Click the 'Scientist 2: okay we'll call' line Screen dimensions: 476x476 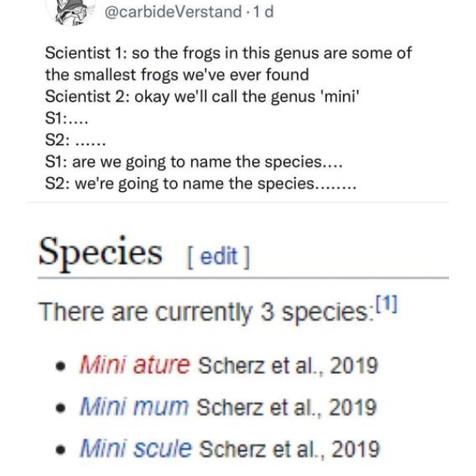[x=202, y=97]
